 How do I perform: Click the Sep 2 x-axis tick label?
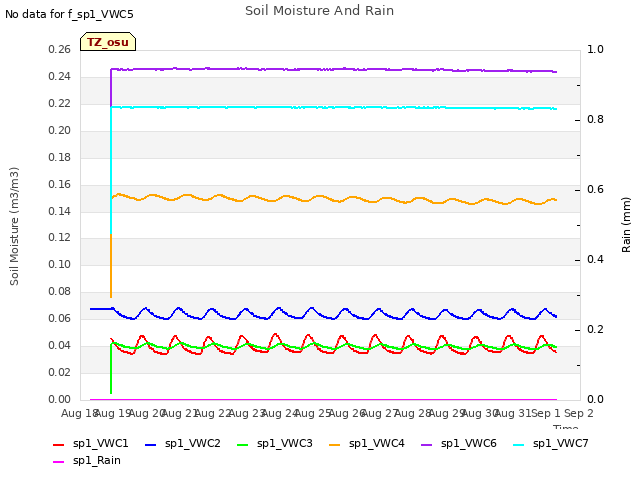[579, 413]
